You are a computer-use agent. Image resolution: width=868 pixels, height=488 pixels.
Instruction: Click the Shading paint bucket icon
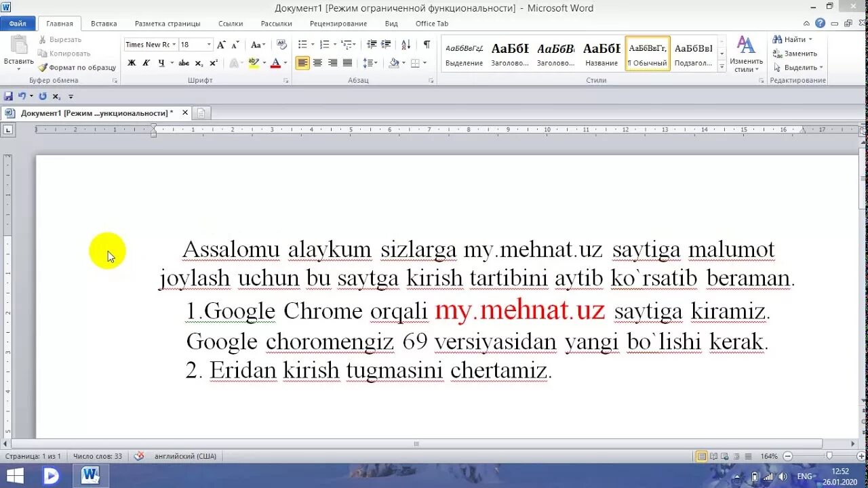[x=394, y=63]
